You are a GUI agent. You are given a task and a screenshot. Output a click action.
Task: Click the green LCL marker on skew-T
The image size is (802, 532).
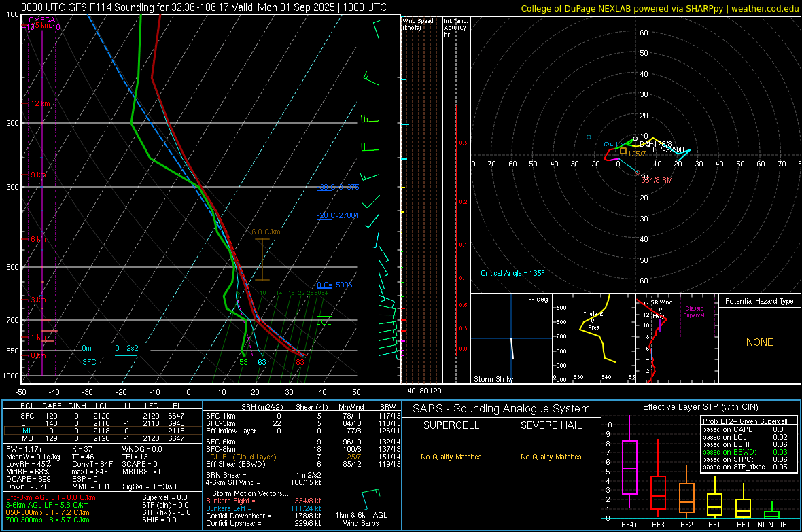[x=324, y=322]
